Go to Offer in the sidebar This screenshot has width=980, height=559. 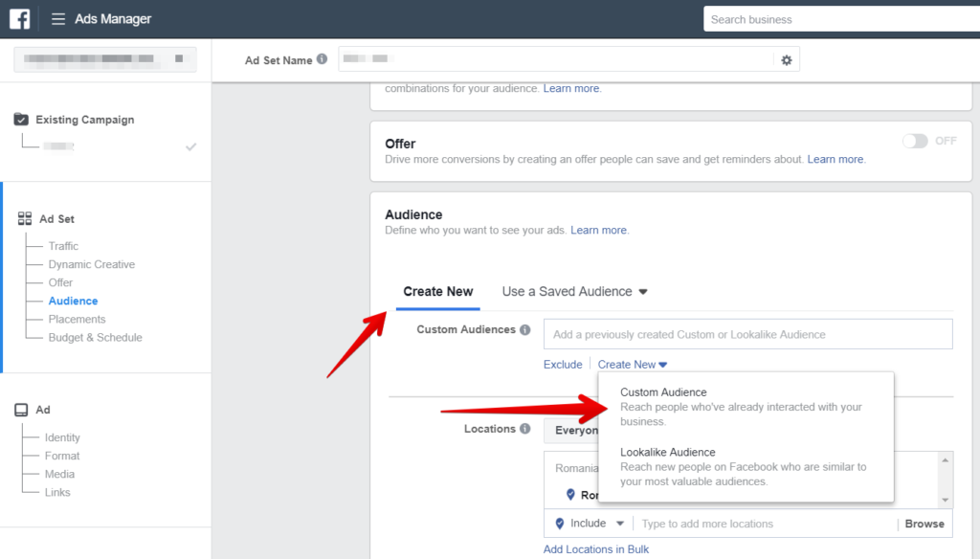pyautogui.click(x=60, y=282)
